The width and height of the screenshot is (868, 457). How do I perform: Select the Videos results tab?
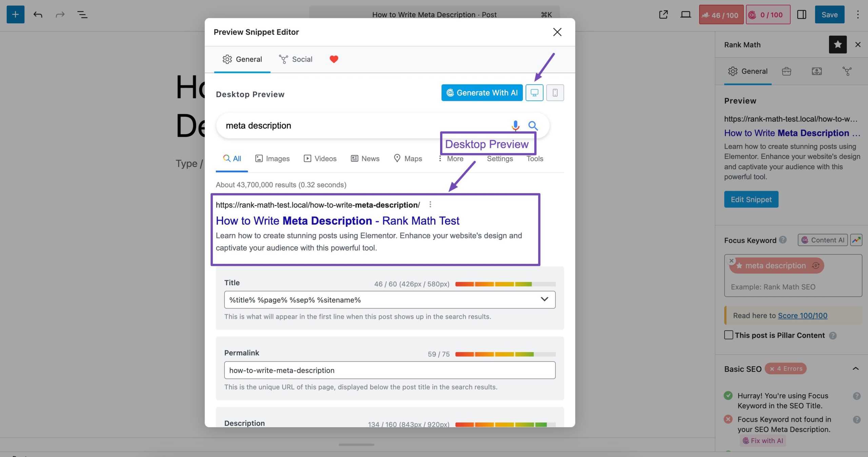320,159
